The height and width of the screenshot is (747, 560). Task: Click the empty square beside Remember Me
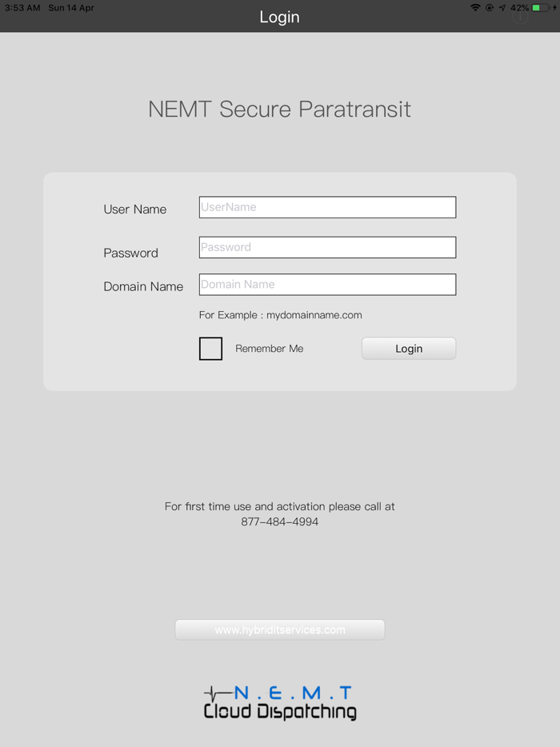coord(210,349)
